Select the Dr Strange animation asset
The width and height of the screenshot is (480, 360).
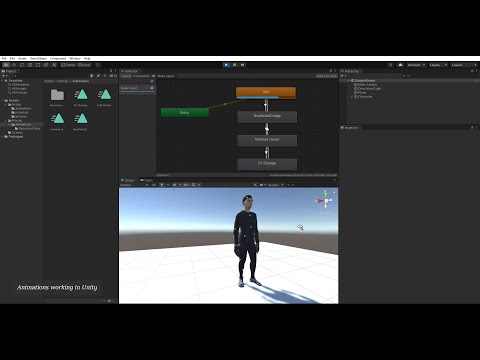click(81, 95)
